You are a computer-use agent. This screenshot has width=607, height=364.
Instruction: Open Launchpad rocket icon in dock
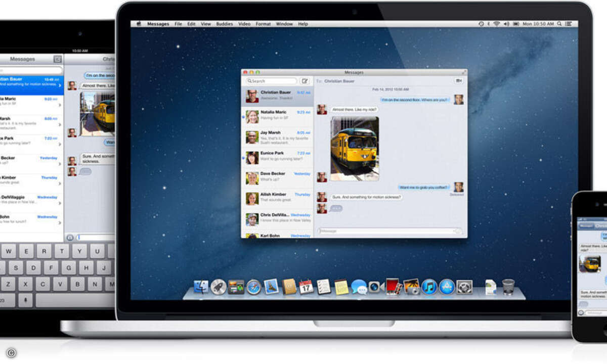click(x=219, y=287)
